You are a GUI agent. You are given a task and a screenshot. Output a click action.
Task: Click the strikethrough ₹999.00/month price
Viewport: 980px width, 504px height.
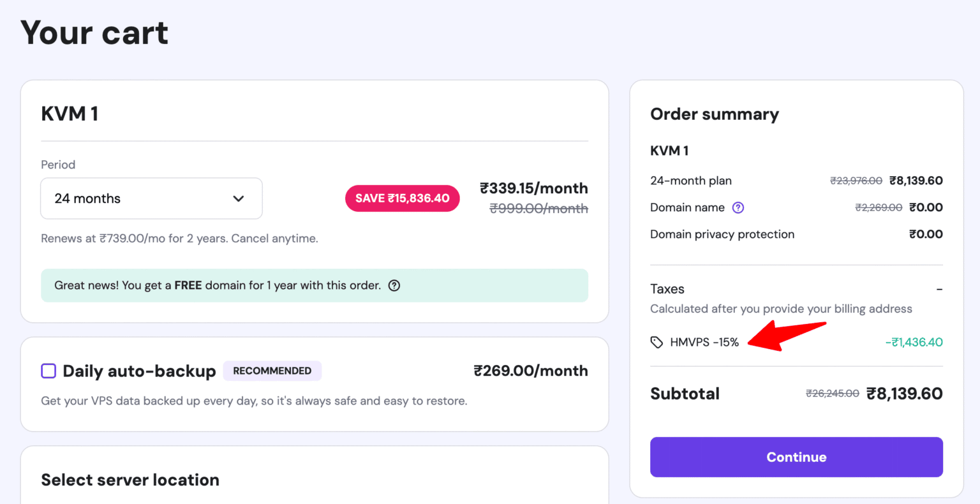click(538, 208)
